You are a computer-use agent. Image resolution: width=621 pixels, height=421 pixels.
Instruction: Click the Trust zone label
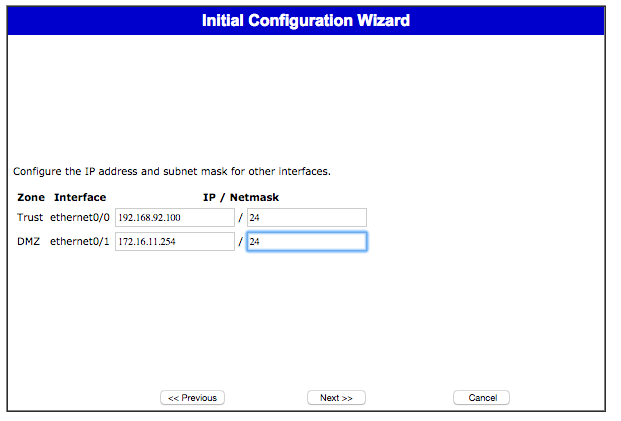pos(31,217)
